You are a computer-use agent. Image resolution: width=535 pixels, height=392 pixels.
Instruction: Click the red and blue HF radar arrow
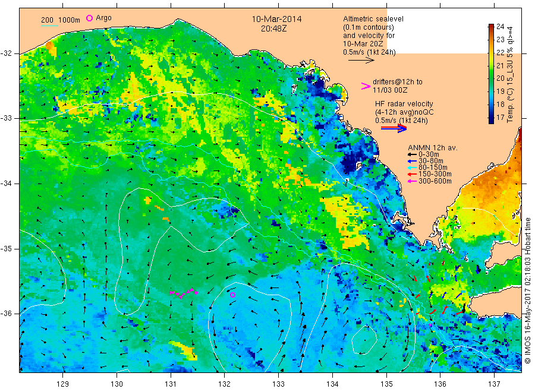coord(394,128)
